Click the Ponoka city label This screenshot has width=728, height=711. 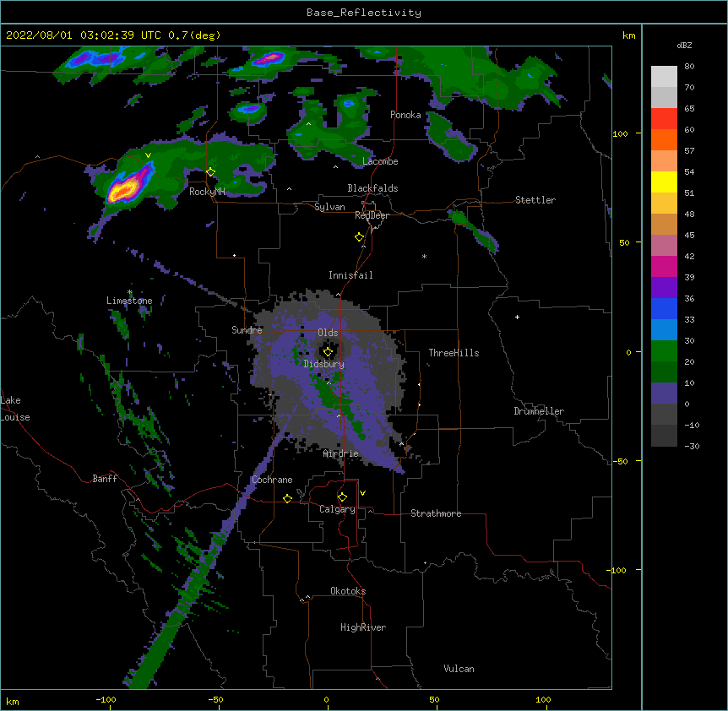click(405, 115)
